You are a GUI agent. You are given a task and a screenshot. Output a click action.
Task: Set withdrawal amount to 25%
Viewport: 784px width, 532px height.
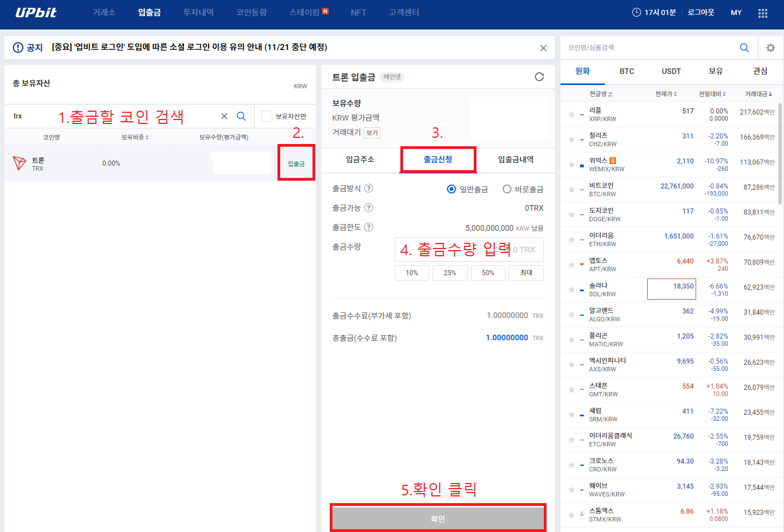click(450, 273)
